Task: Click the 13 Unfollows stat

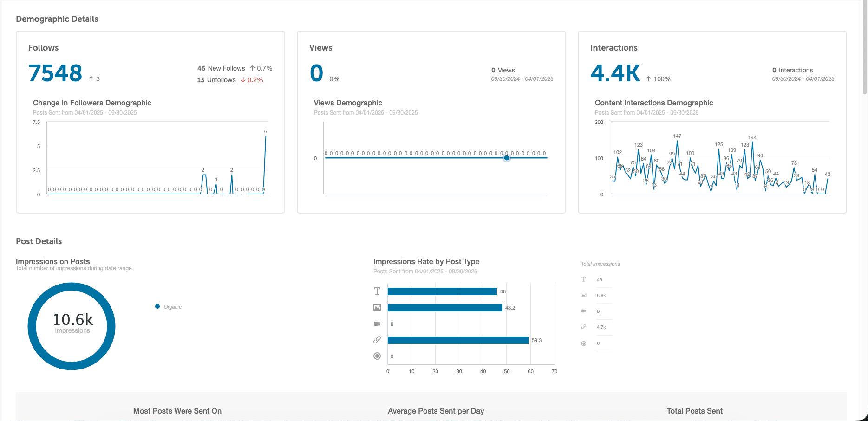Action: point(216,80)
